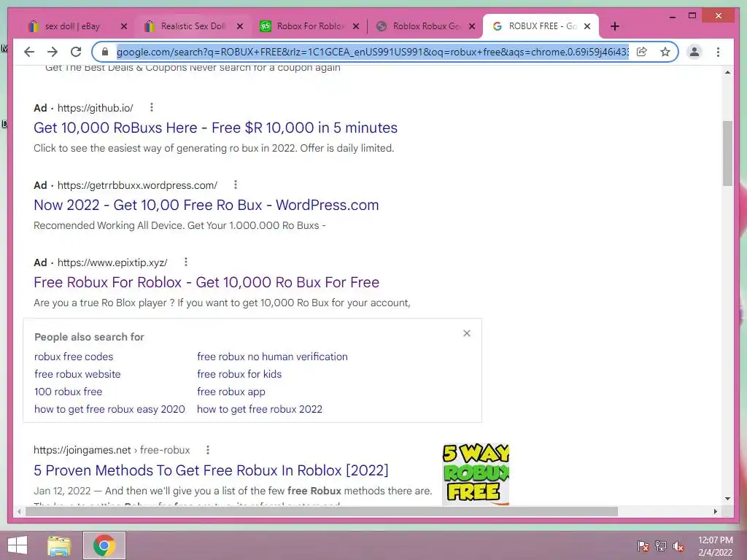Screen dimensions: 747x560
Task: Search for 'robux free codes'
Action: click(74, 357)
